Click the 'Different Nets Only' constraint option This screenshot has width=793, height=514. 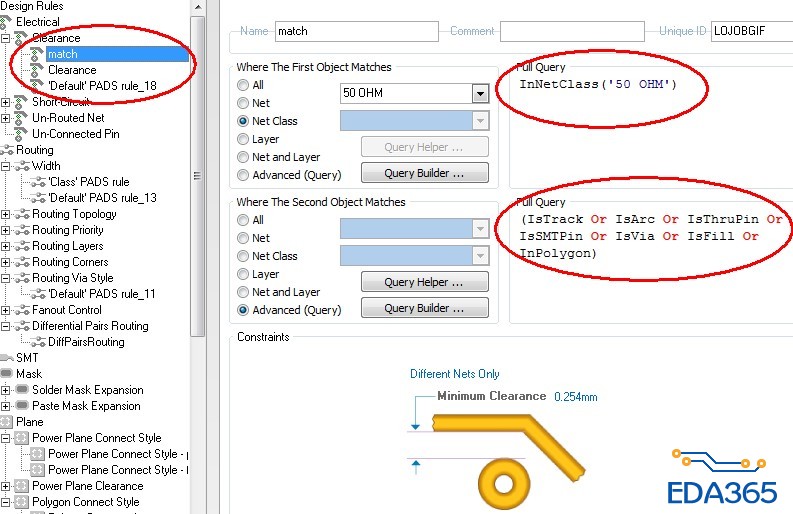(455, 374)
